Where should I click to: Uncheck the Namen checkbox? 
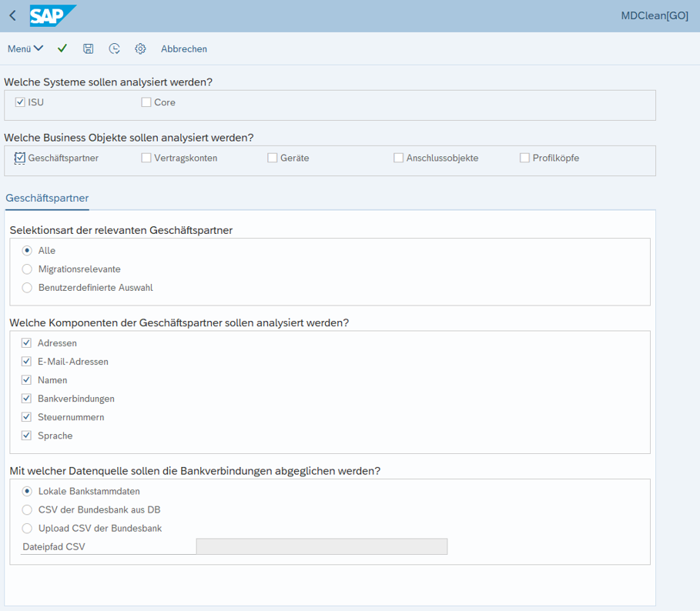click(26, 380)
